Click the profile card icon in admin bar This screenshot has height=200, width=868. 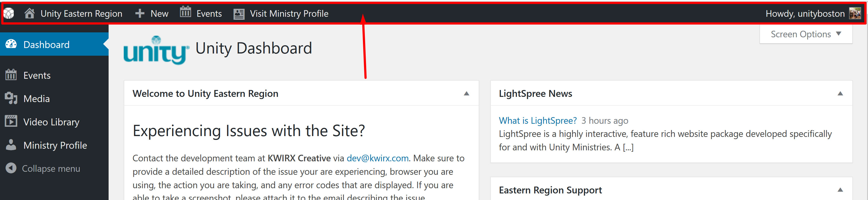[239, 14]
